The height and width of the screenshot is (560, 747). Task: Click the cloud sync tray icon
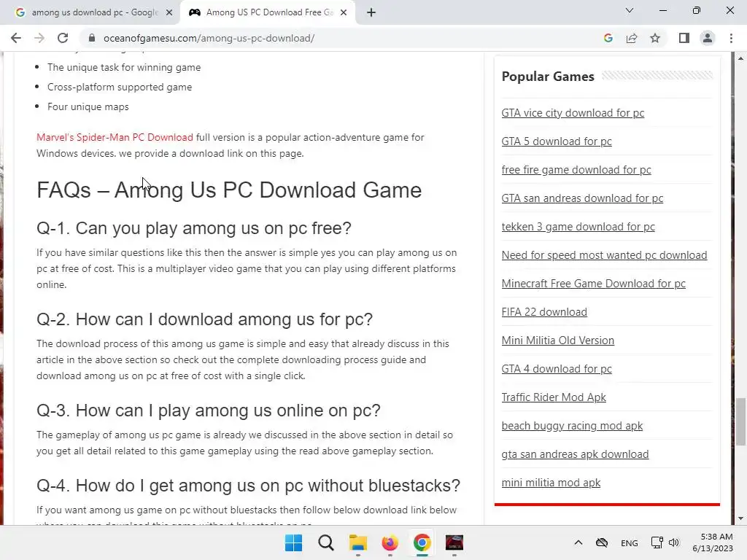click(602, 542)
